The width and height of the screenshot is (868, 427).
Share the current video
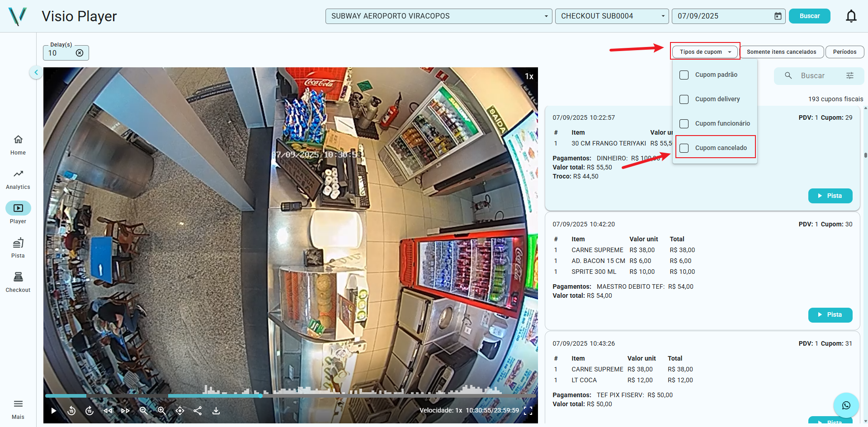point(198,411)
